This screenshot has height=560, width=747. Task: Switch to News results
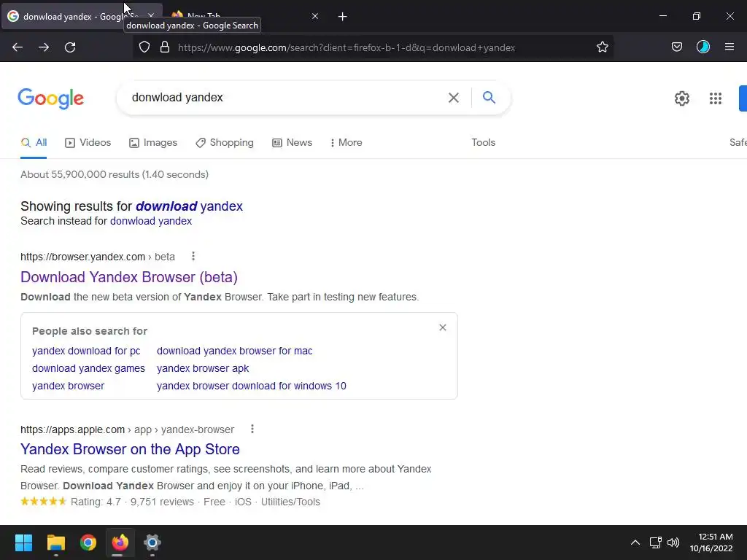click(292, 142)
